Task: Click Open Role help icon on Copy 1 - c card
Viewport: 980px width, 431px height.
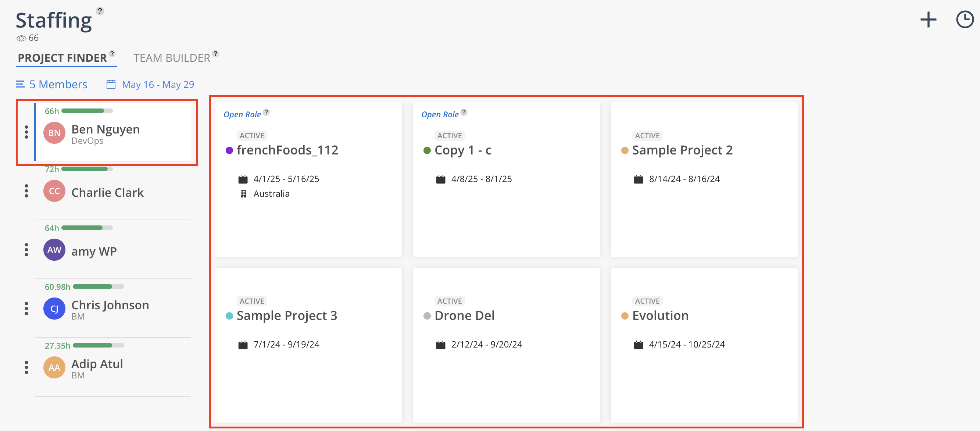Action: click(464, 112)
